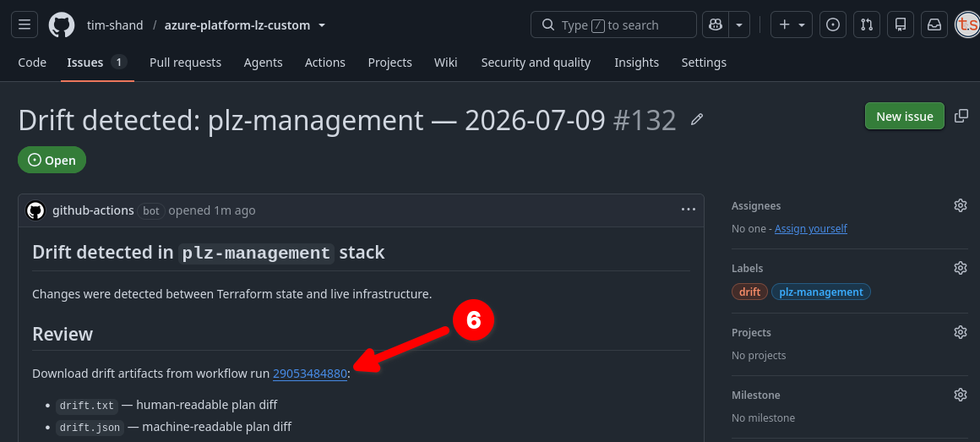
Task: Open the Create new plus menu
Action: [x=792, y=25]
